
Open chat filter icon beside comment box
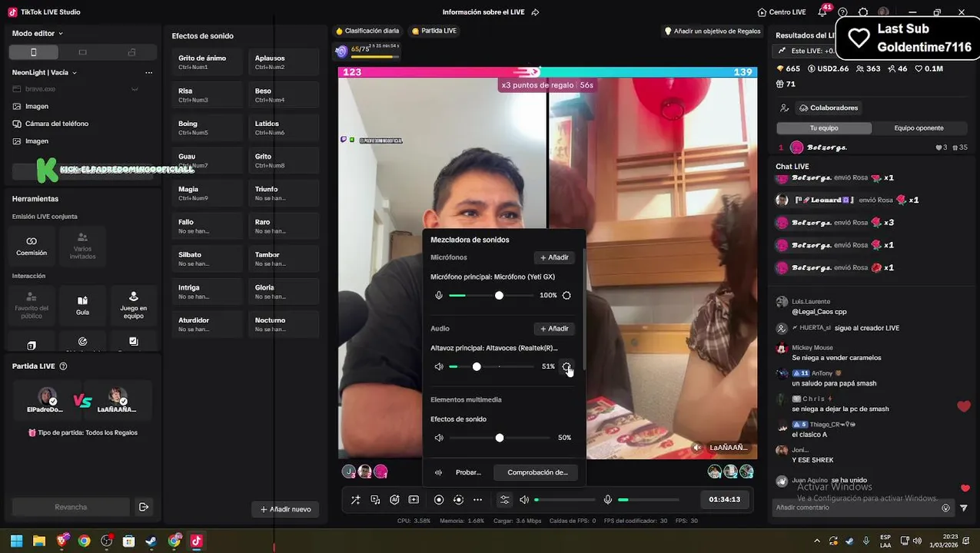(964, 508)
